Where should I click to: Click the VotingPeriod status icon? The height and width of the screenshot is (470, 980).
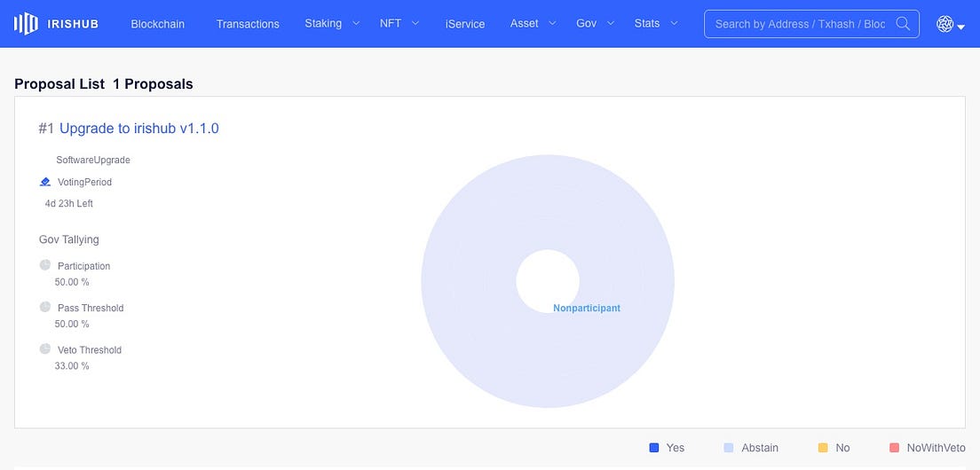(45, 183)
